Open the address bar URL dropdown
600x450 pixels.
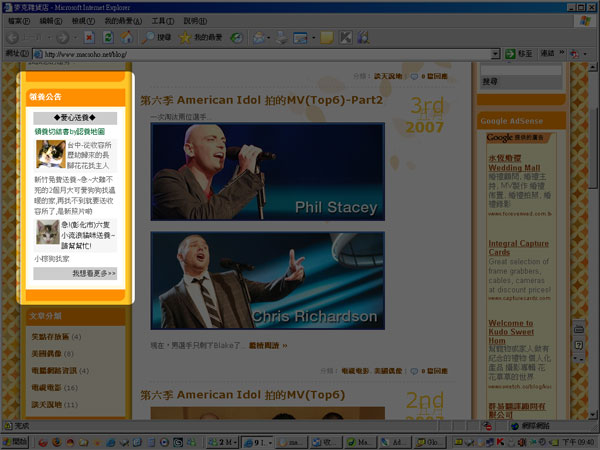[x=496, y=54]
